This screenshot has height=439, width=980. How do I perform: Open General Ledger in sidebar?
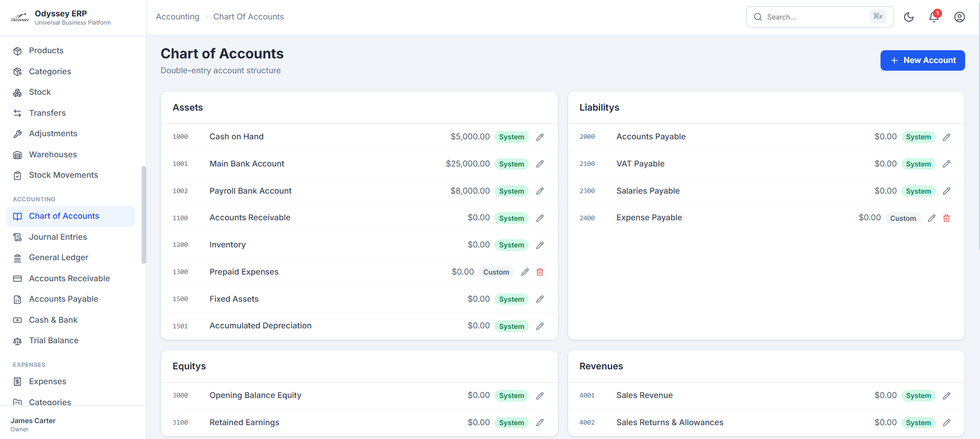(70, 258)
